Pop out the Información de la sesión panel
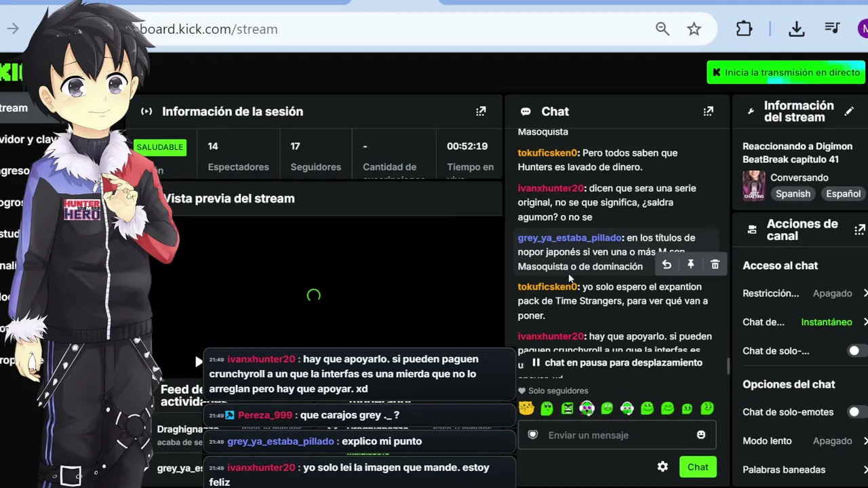The width and height of the screenshot is (868, 488). pyautogui.click(x=481, y=111)
